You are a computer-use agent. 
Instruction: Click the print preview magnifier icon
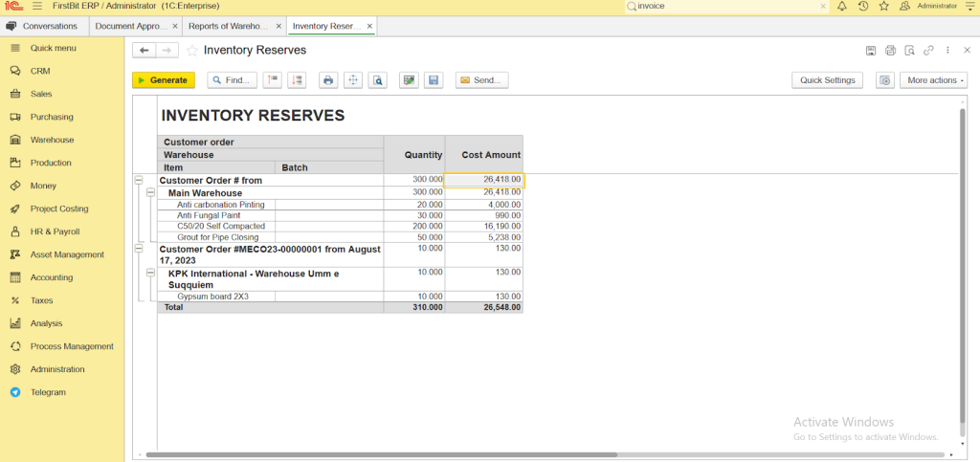pos(378,80)
